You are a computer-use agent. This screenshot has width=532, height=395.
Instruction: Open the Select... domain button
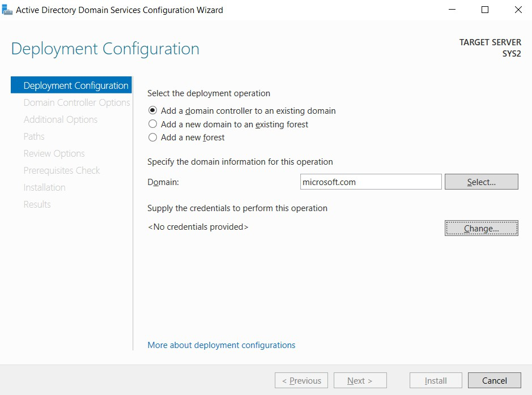coord(481,182)
